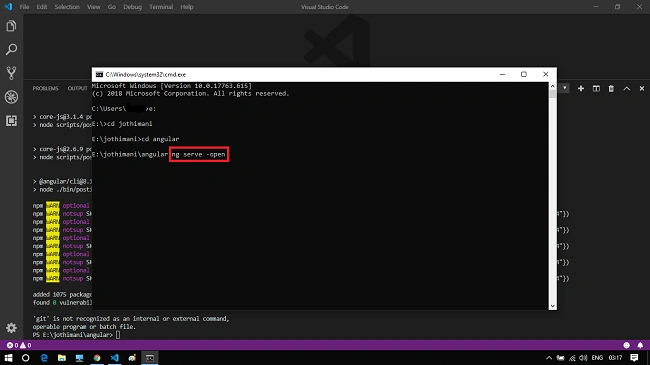Close the VS Code terminal panel
The width and height of the screenshot is (650, 365).
tap(642, 88)
